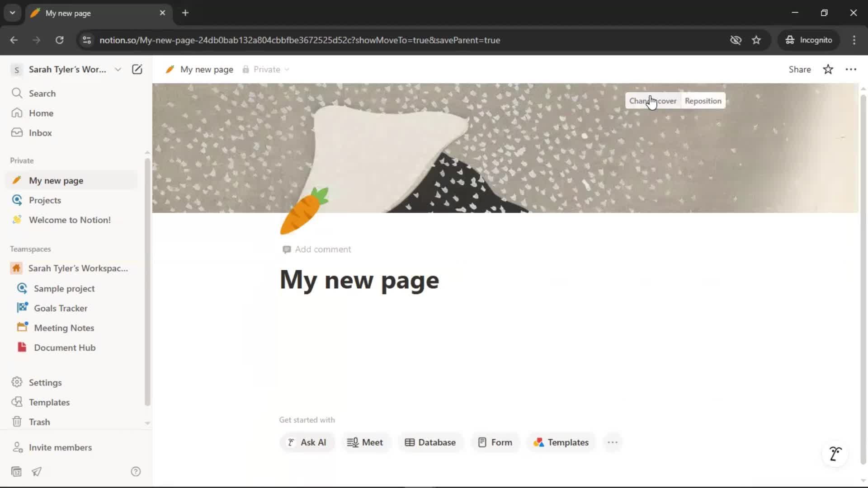Viewport: 868px width, 488px height.
Task: Click the Teamspaces section header
Action: [x=30, y=249]
